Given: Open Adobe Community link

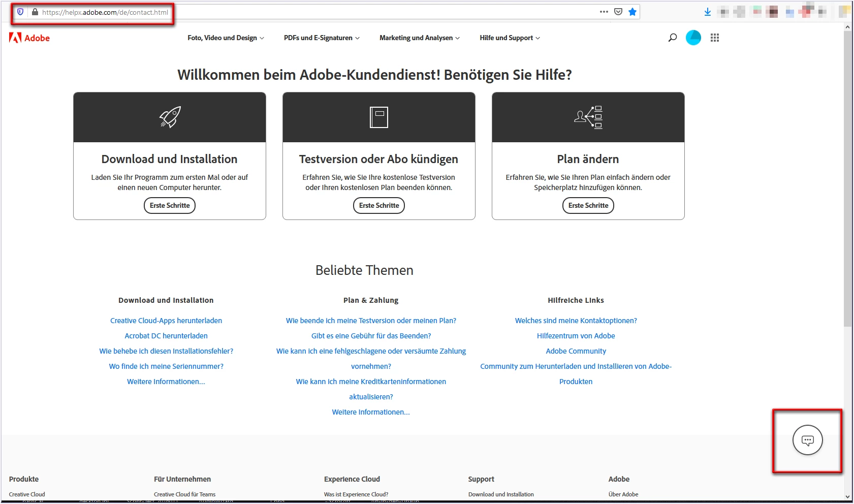Looking at the screenshot, I should point(576,351).
